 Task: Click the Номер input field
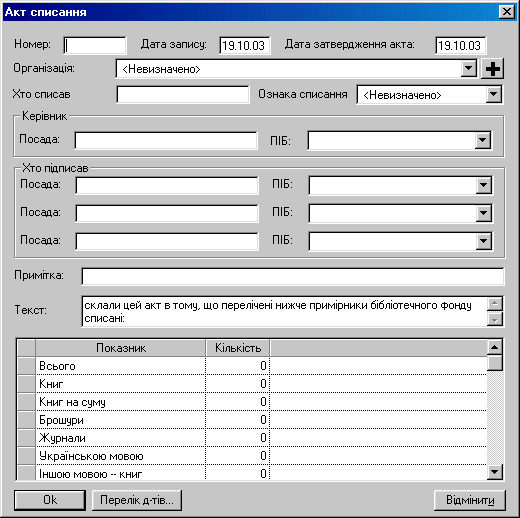[95, 45]
